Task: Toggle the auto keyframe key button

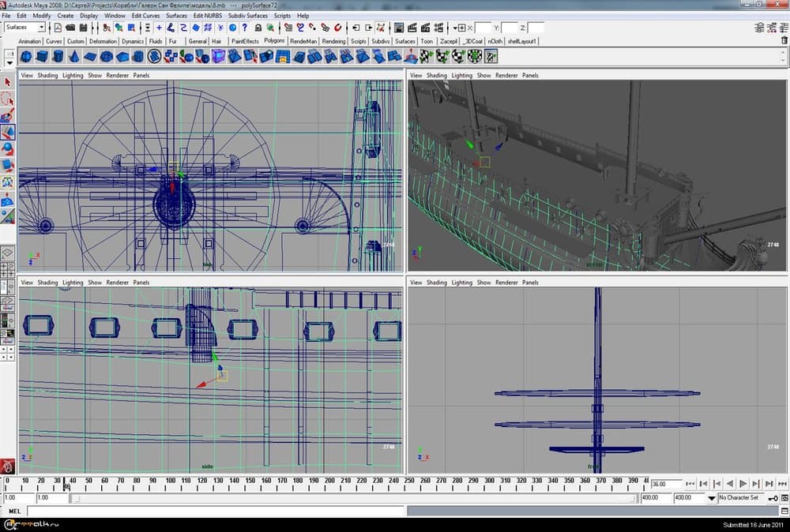Action: (771, 498)
